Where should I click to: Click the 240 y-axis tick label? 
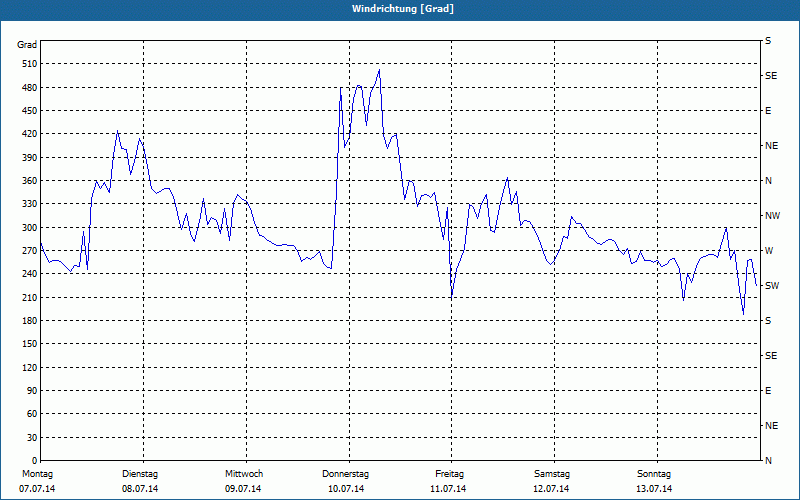[30, 273]
